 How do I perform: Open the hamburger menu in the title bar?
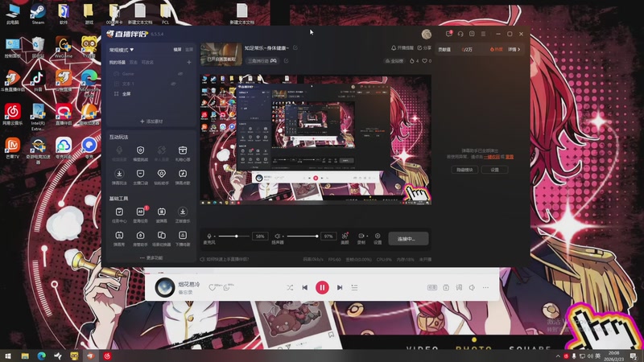point(484,34)
